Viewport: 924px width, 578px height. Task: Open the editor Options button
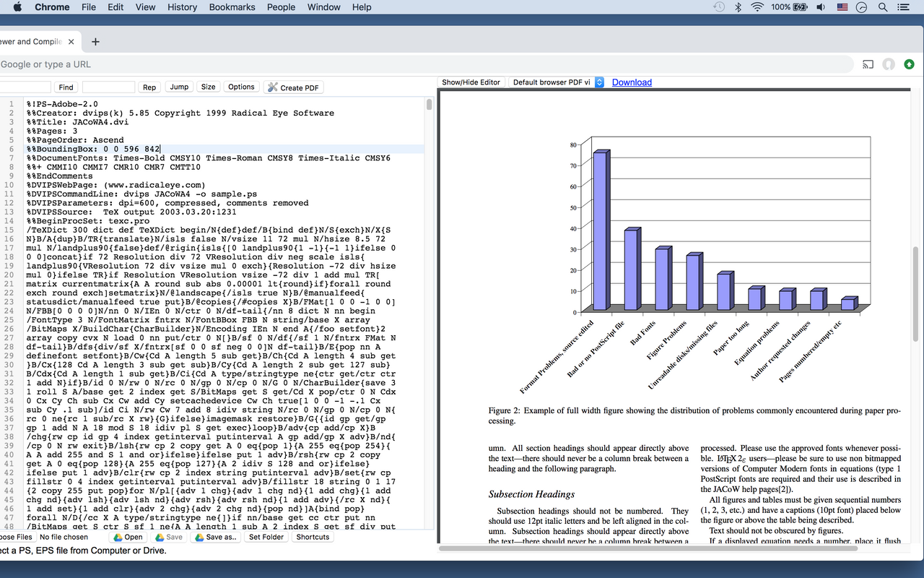[241, 87]
